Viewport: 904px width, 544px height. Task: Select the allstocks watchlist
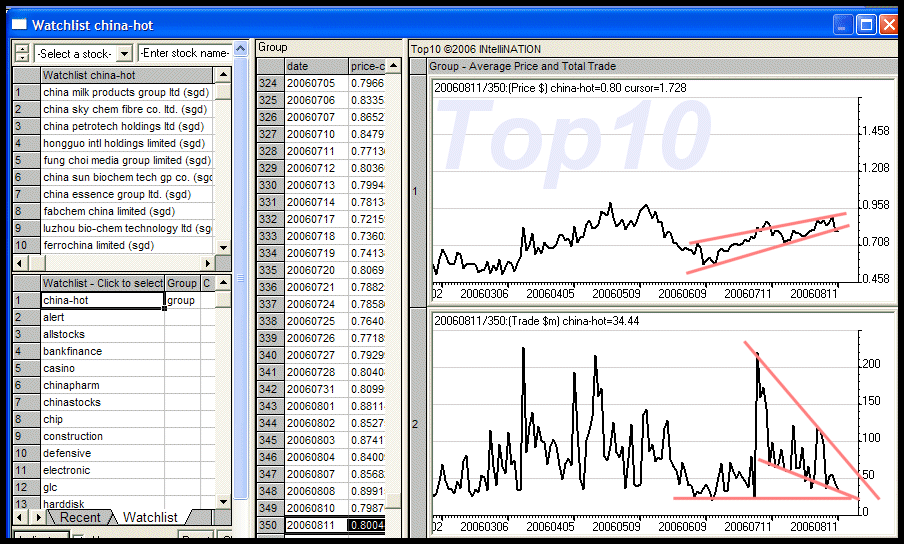103,334
